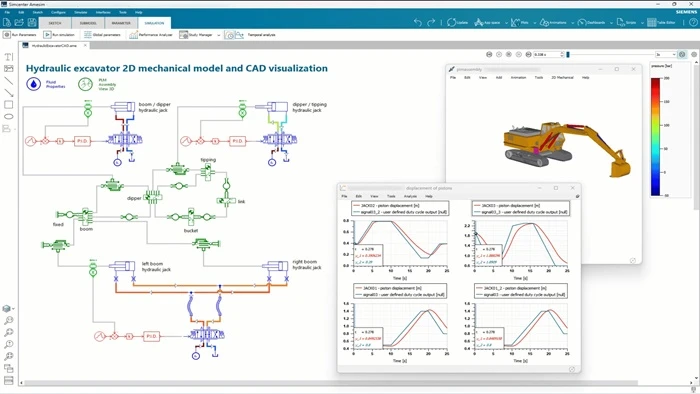Toggle the loop playback button beside speed
This screenshot has height=394, width=700.
[682, 54]
